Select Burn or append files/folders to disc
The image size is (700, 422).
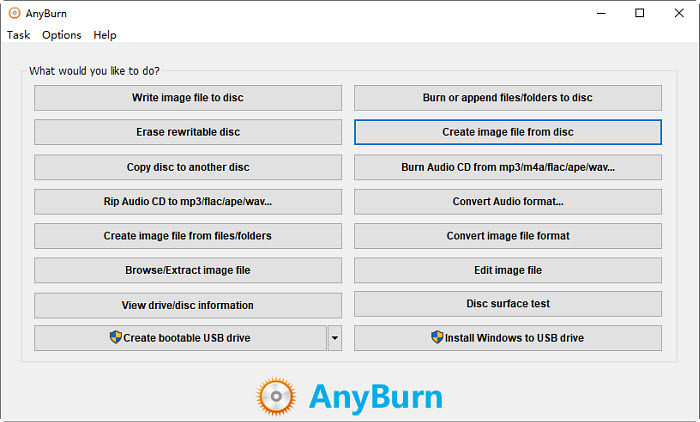point(508,98)
